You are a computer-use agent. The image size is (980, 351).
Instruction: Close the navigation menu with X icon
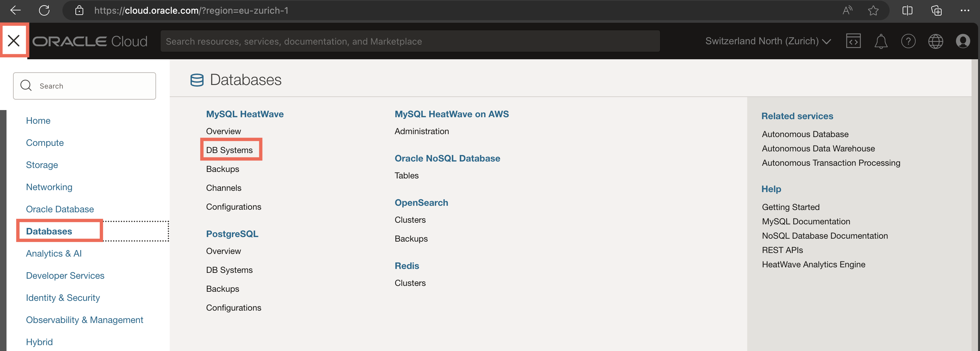click(x=14, y=40)
